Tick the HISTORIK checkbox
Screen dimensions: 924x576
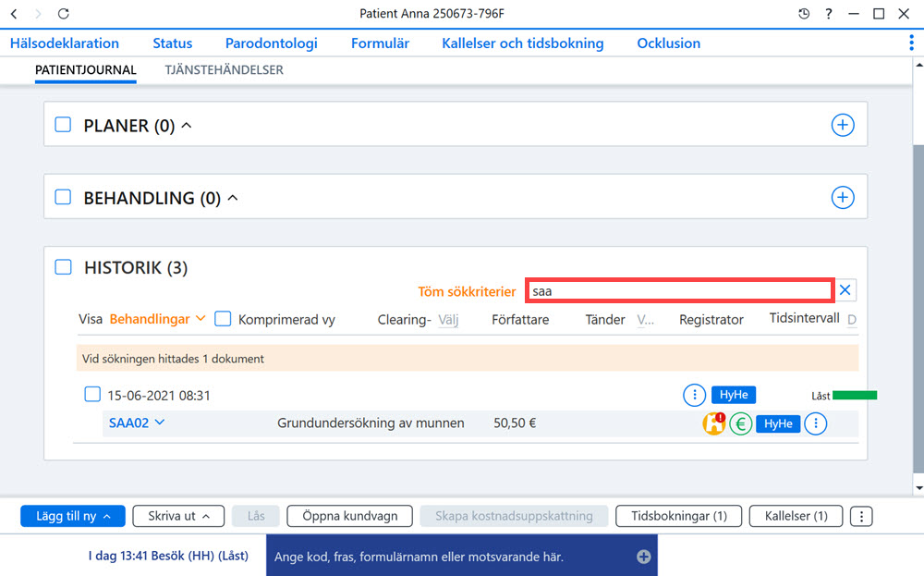click(63, 267)
